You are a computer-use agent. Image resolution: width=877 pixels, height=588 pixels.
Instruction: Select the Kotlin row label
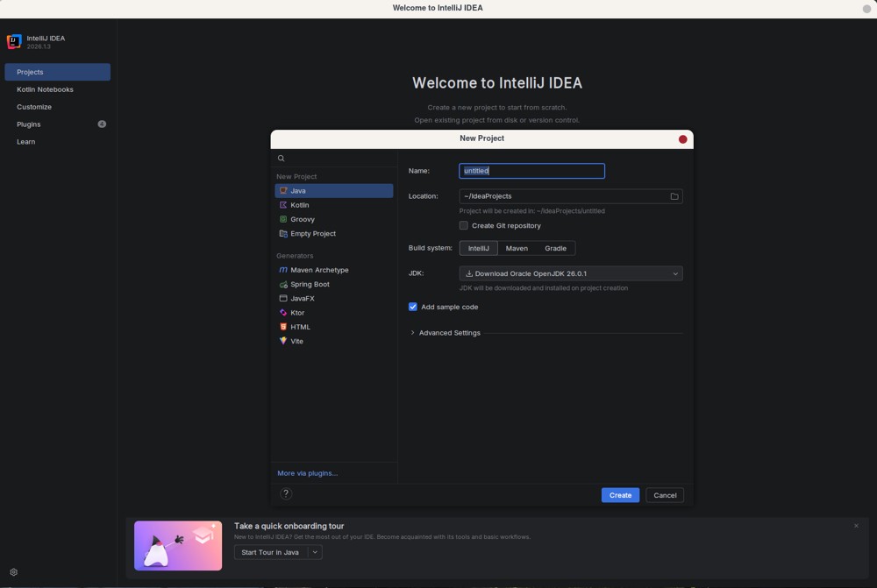click(x=299, y=205)
